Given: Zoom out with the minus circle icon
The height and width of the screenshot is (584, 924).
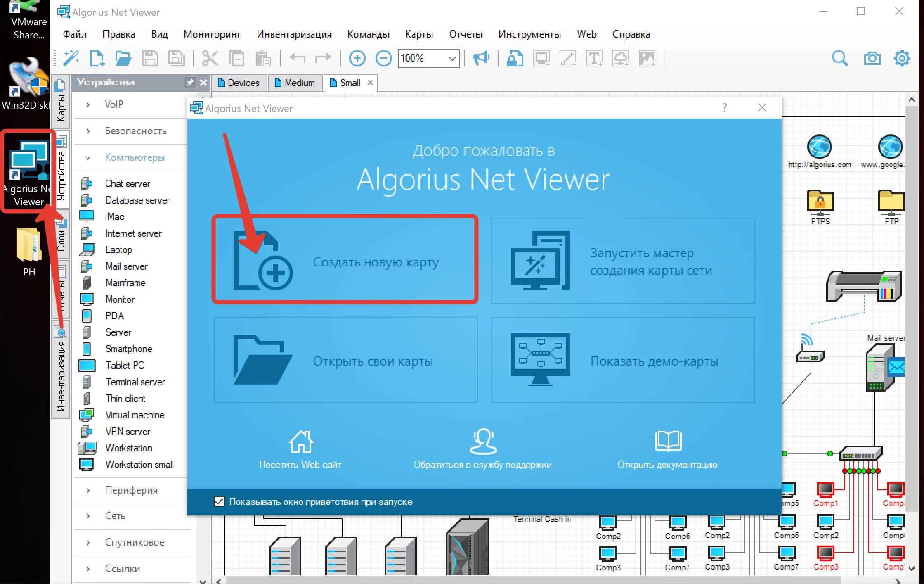Looking at the screenshot, I should pyautogui.click(x=383, y=58).
